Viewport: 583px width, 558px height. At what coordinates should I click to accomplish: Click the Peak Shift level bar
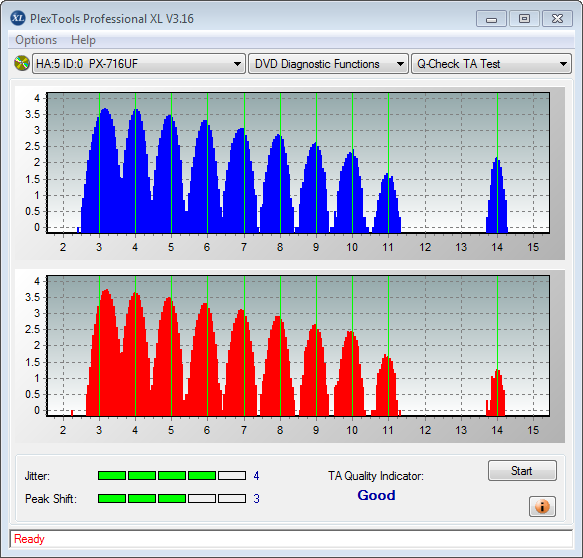172,499
